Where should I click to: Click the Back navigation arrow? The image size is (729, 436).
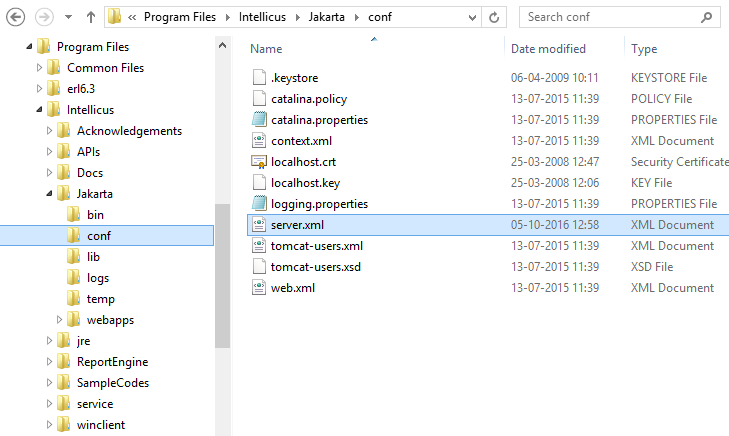(15, 18)
